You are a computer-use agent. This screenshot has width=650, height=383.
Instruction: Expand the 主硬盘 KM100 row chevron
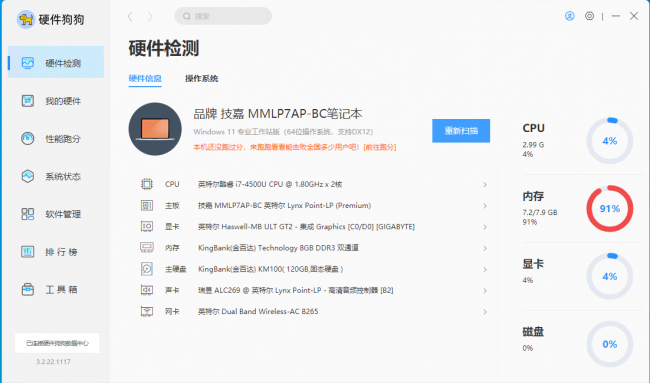485,269
